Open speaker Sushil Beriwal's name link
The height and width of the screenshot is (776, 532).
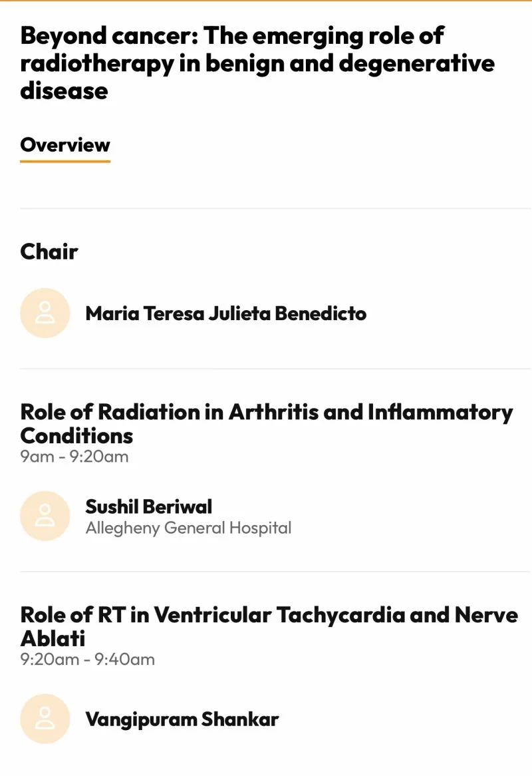pyautogui.click(x=148, y=506)
